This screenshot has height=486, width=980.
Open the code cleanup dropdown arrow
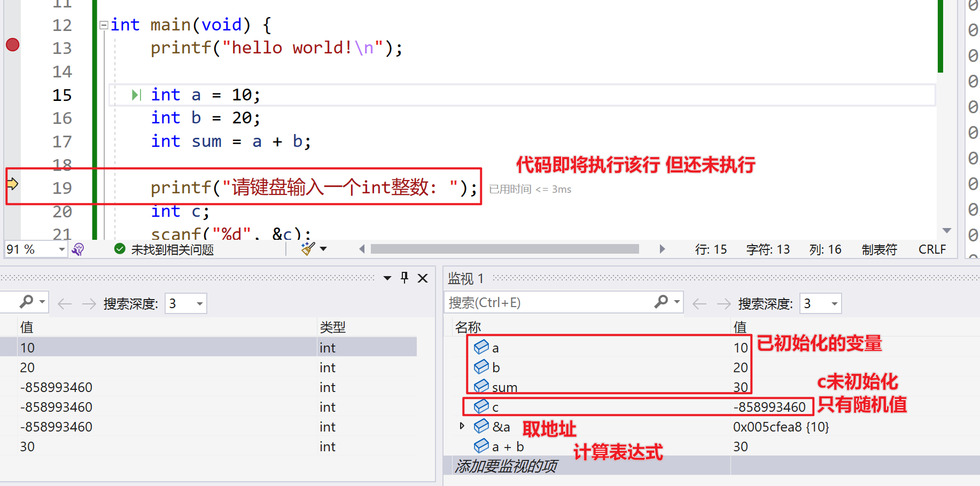323,249
